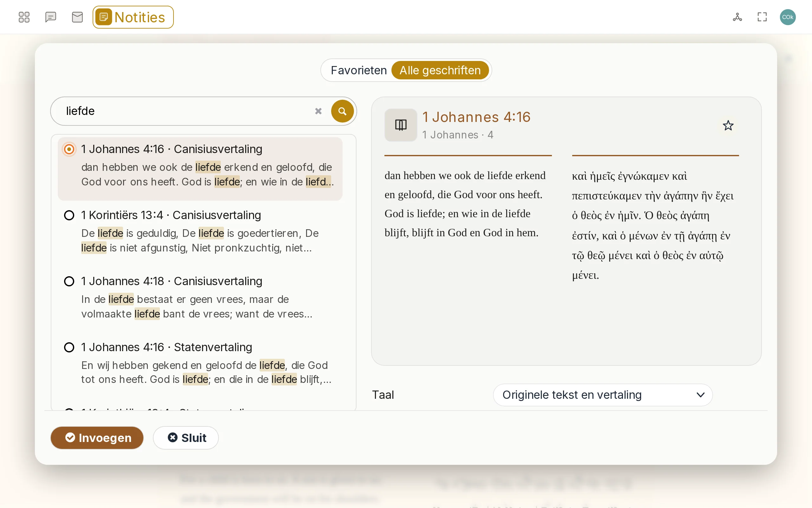Open the network graph icon
812x508 pixels.
pyautogui.click(x=737, y=17)
